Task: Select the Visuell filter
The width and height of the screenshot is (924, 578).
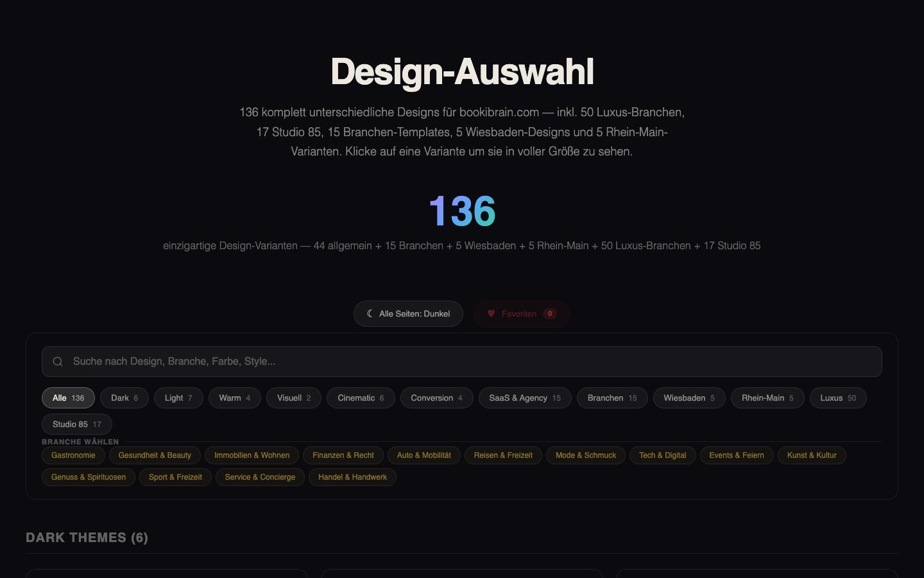Action: pos(294,398)
